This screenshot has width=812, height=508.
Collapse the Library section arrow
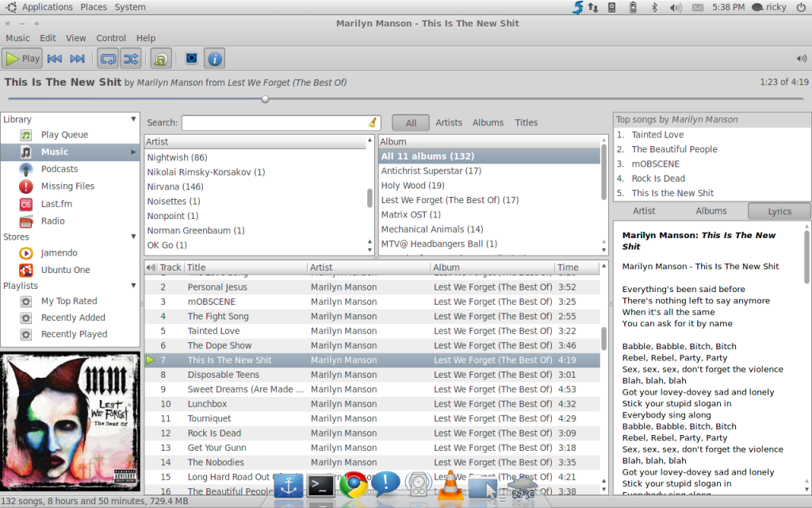(133, 120)
